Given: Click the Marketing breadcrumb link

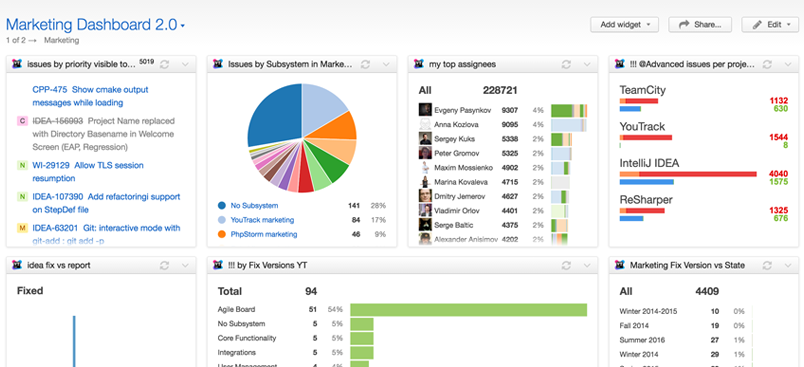Looking at the screenshot, I should coord(62,40).
